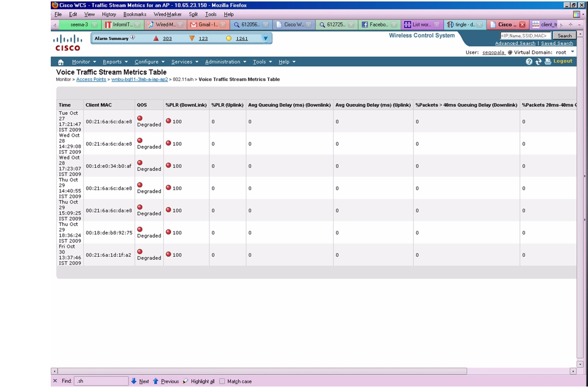Click inside the Find text field
This screenshot has width=588, height=388.
coord(100,381)
